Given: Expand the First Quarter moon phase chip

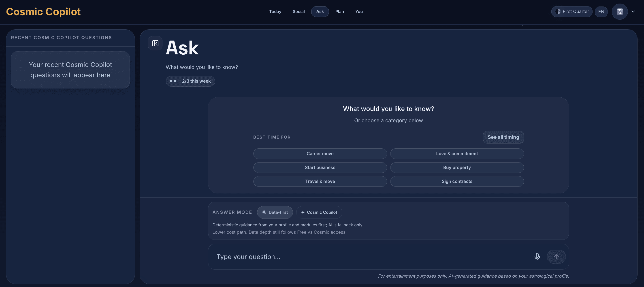Looking at the screenshot, I should 572,11.
